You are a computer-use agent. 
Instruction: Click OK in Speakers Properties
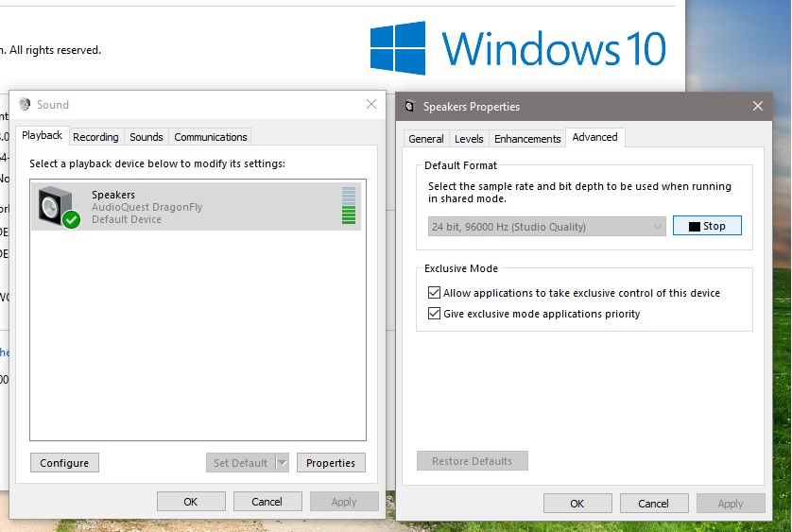pyautogui.click(x=577, y=504)
